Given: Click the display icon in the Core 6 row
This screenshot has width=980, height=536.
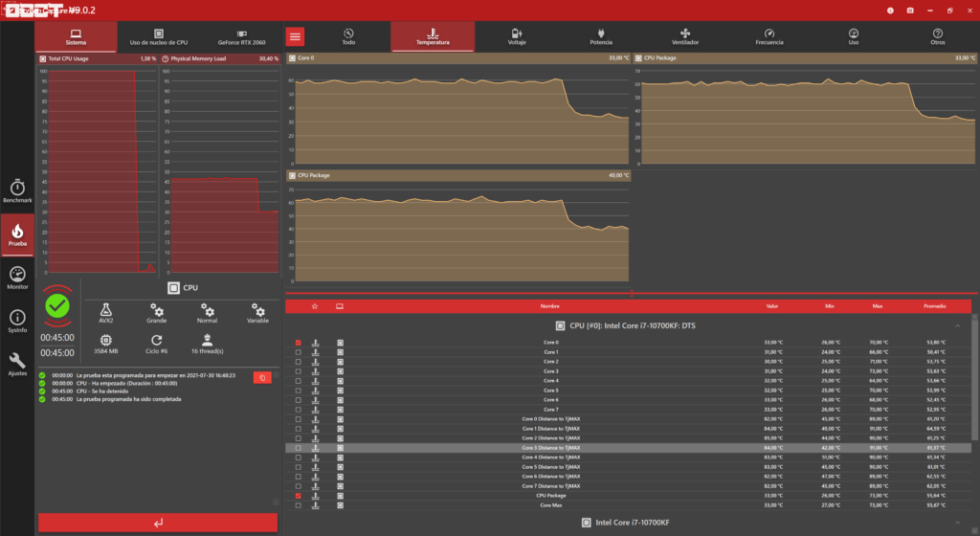Looking at the screenshot, I should point(340,400).
